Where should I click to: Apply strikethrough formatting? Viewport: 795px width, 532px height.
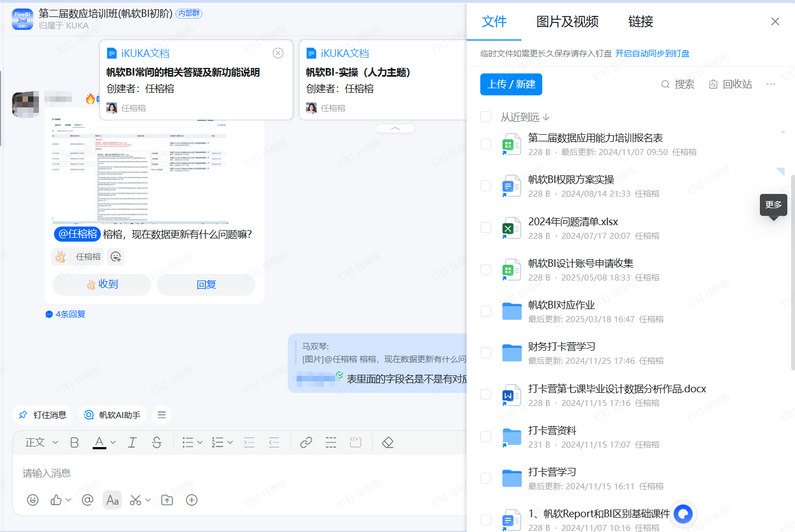click(x=157, y=443)
